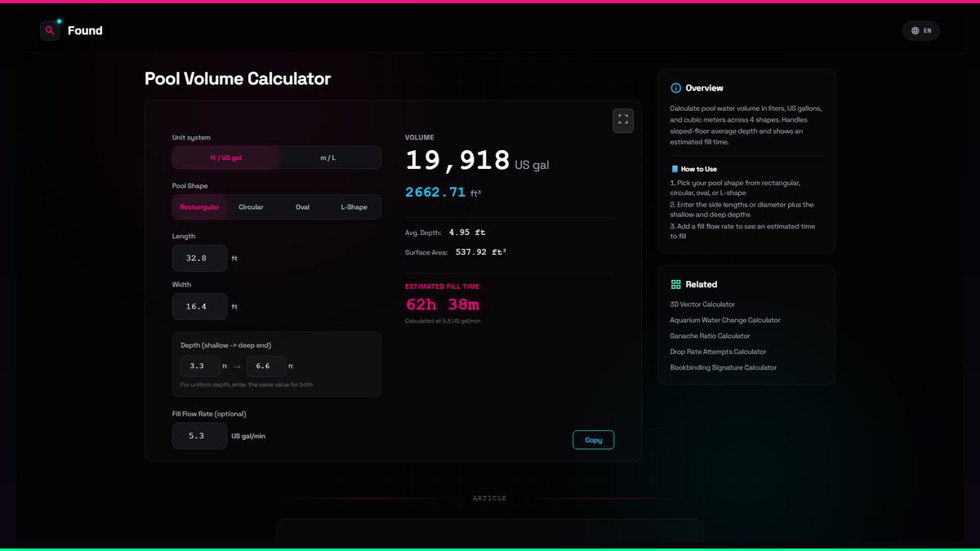Click the 19,918 volume value
980x551 pixels.
[457, 161]
